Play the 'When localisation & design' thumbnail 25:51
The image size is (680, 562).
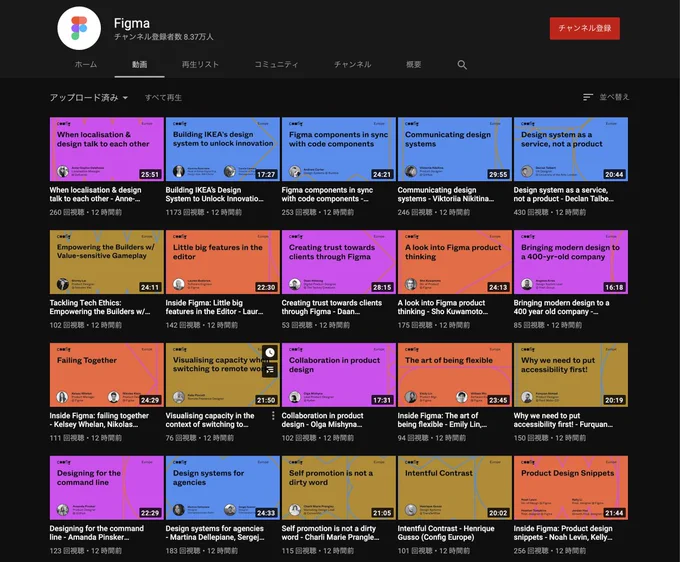107,149
